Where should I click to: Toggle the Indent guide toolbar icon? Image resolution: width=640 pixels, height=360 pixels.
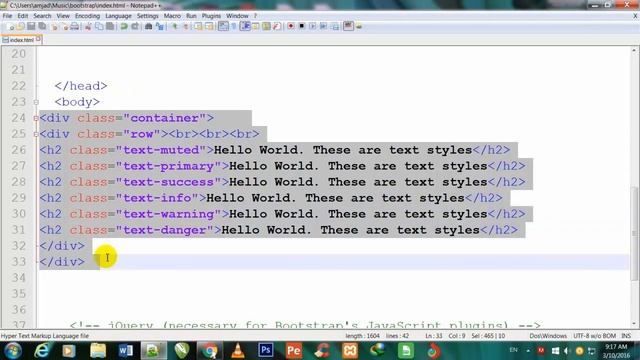pyautogui.click(x=245, y=27)
